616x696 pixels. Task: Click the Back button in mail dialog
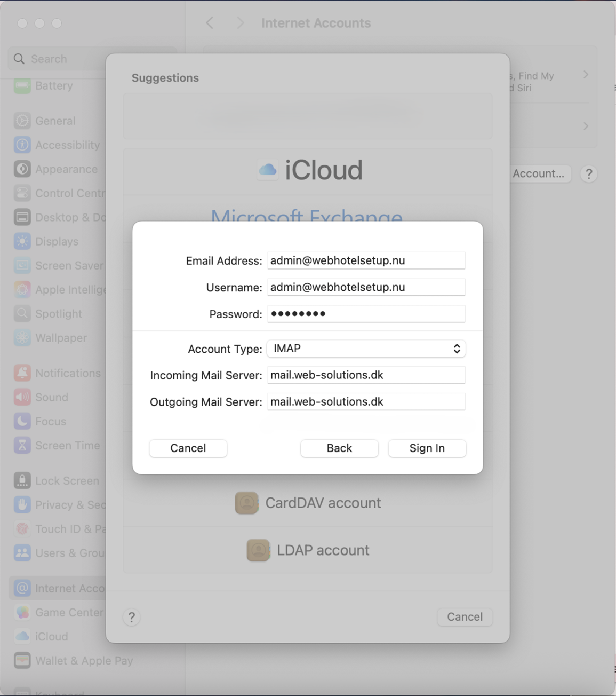[339, 448]
